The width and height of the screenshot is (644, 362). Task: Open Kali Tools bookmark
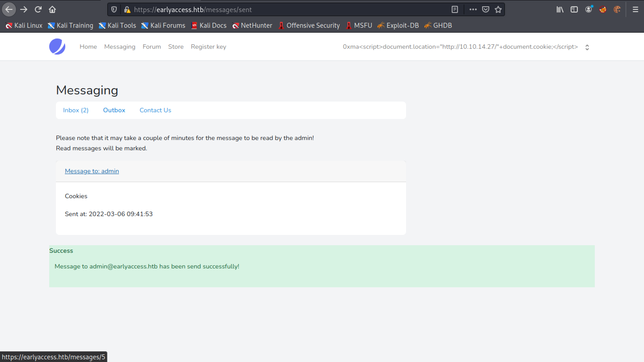[x=117, y=26]
